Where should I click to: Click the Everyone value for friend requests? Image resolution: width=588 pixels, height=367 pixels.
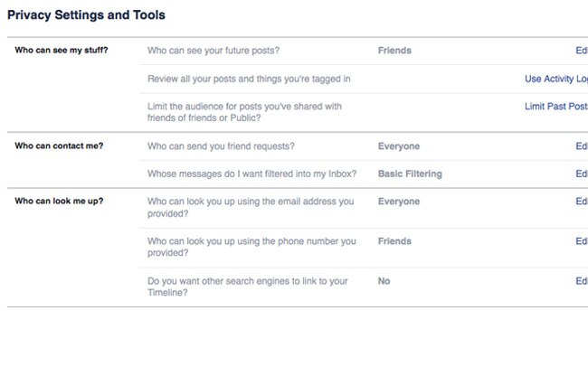point(399,146)
